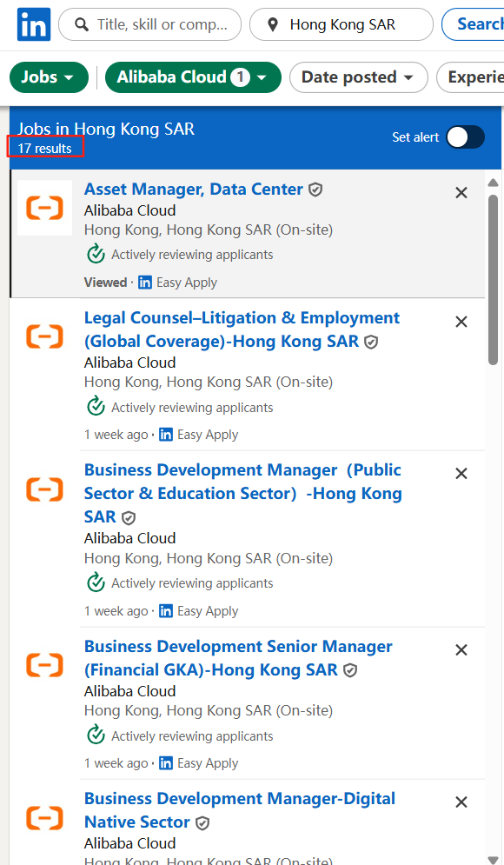Screen dimensions: 504x865
Task: Click '1 week ago' under Financial GKA job
Action: point(116,763)
